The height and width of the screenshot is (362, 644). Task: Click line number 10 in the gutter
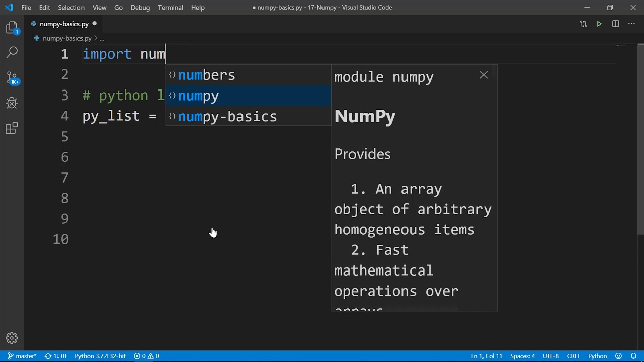[x=61, y=239]
